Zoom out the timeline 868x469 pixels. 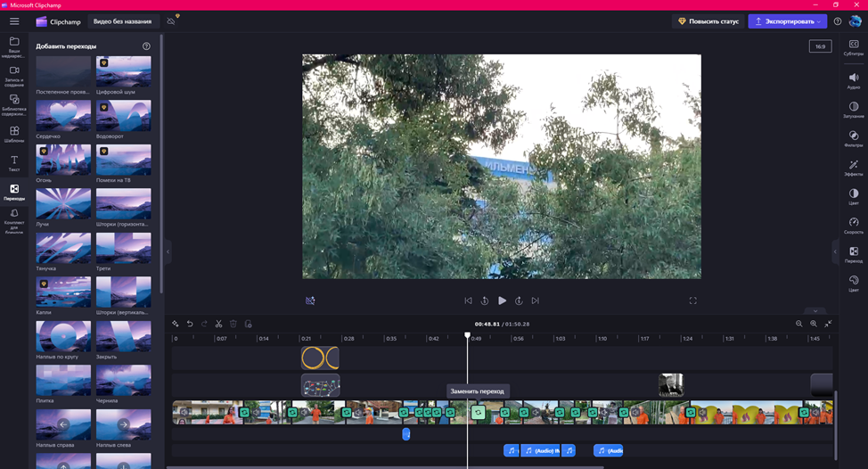click(798, 324)
